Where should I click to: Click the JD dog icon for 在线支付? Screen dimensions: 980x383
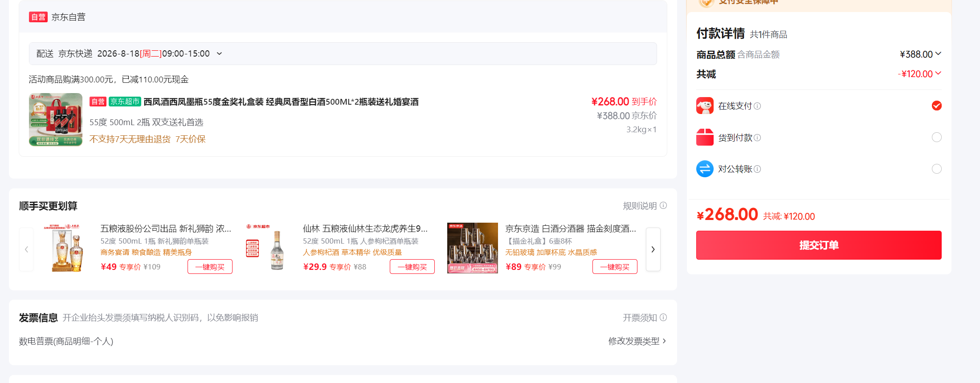pos(705,106)
